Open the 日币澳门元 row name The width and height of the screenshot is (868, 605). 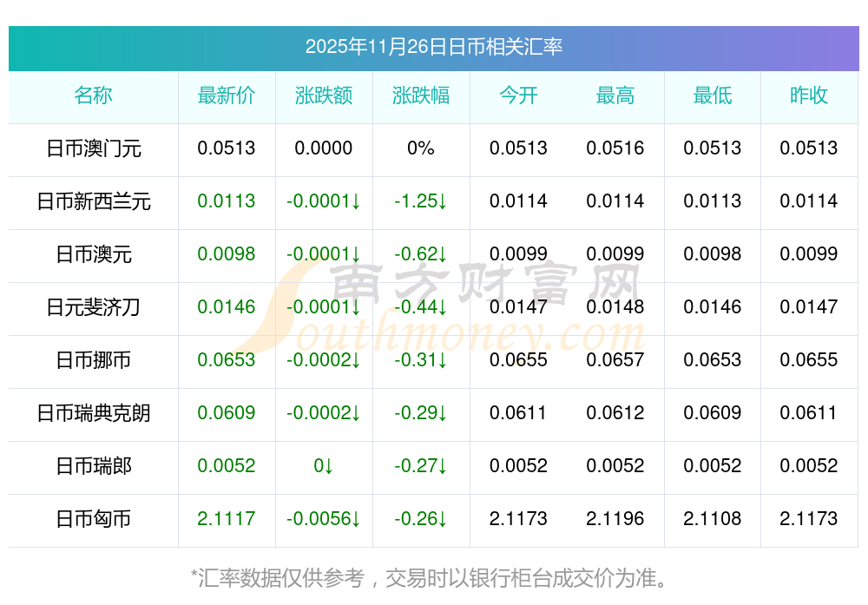(x=93, y=149)
